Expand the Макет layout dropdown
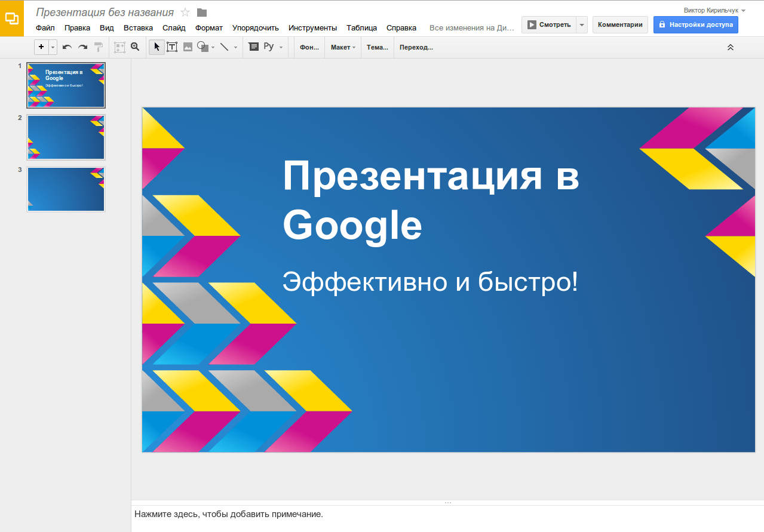The width and height of the screenshot is (764, 532). tap(343, 47)
